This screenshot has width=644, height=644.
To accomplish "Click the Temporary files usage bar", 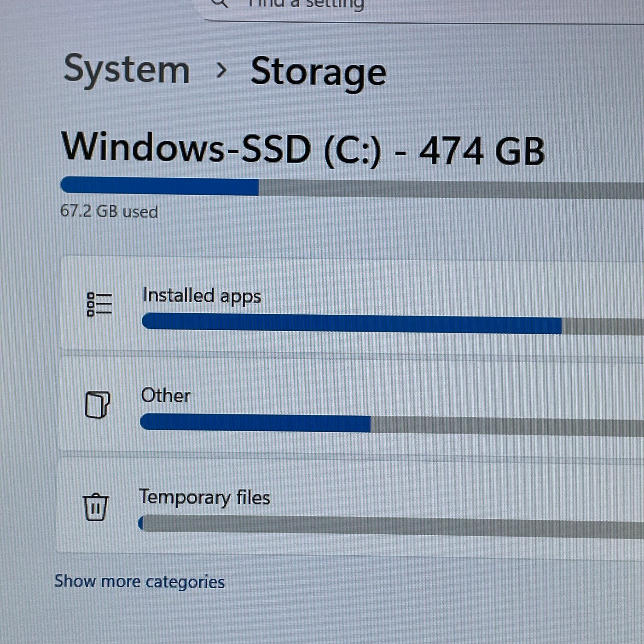I will (392, 525).
